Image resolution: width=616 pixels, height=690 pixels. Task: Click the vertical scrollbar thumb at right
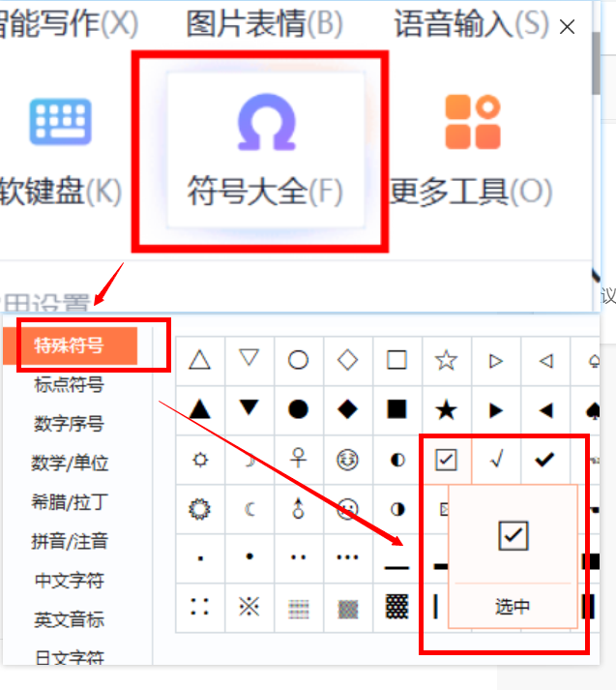click(596, 63)
